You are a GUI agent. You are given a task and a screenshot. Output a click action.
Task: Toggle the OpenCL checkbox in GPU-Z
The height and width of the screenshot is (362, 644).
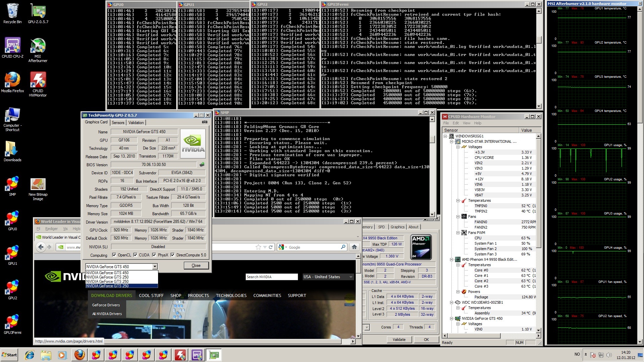(114, 255)
